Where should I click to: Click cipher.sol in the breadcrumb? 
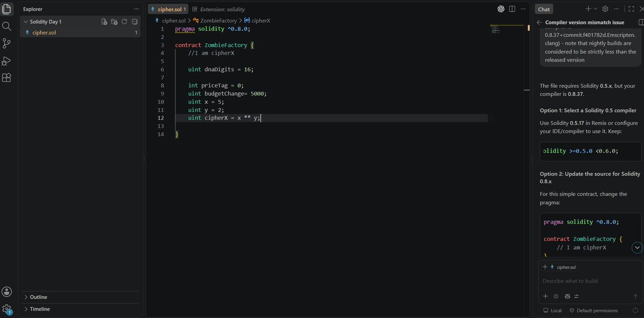point(173,20)
